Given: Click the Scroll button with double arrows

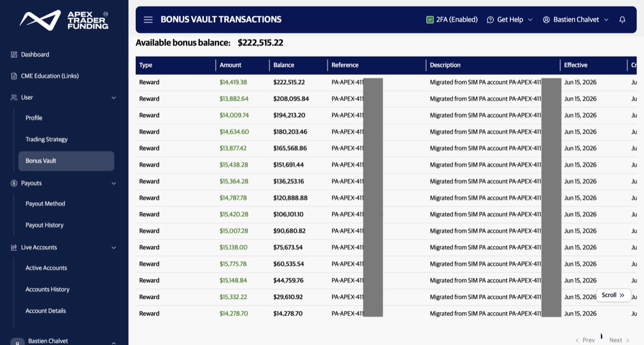Looking at the screenshot, I should [x=613, y=295].
